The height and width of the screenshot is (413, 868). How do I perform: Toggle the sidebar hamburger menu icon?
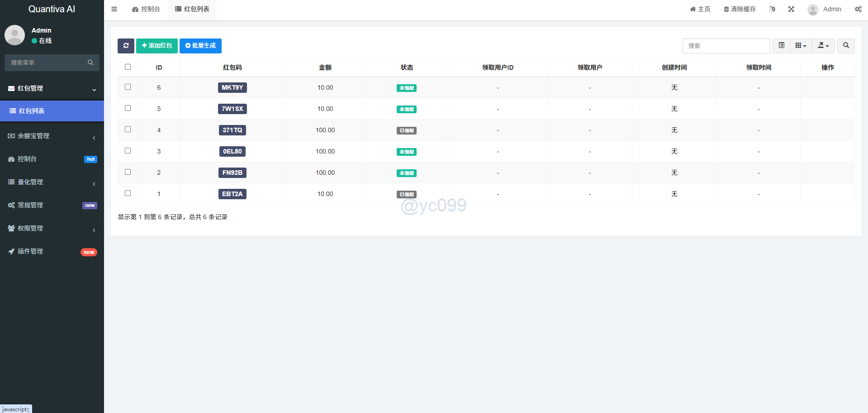pyautogui.click(x=114, y=9)
